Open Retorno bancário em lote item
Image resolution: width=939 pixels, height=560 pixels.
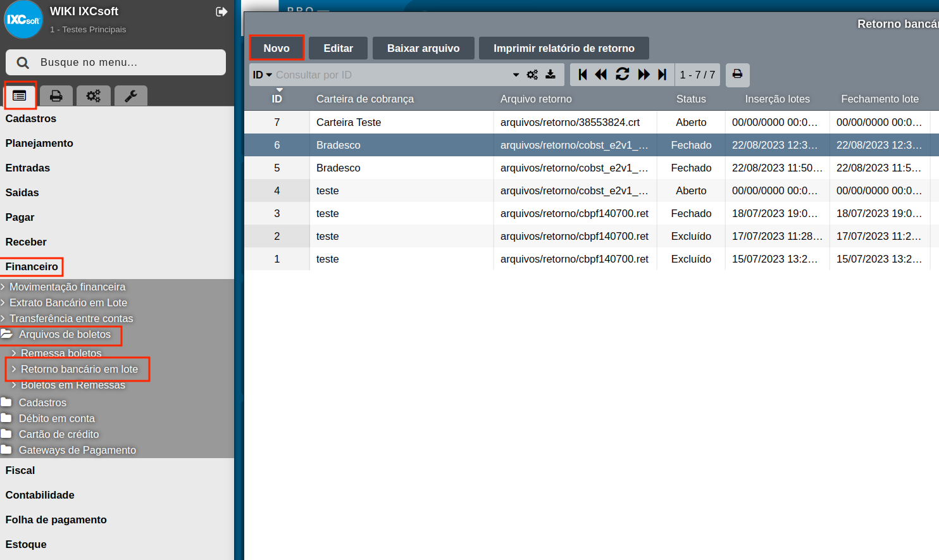(79, 369)
